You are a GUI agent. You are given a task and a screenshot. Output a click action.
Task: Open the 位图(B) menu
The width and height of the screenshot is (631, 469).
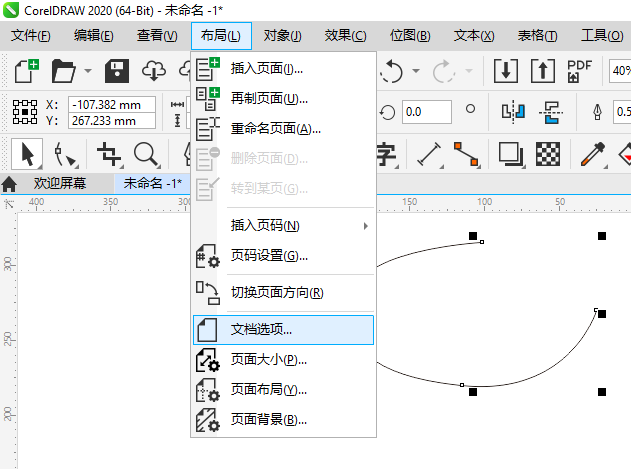coord(410,36)
